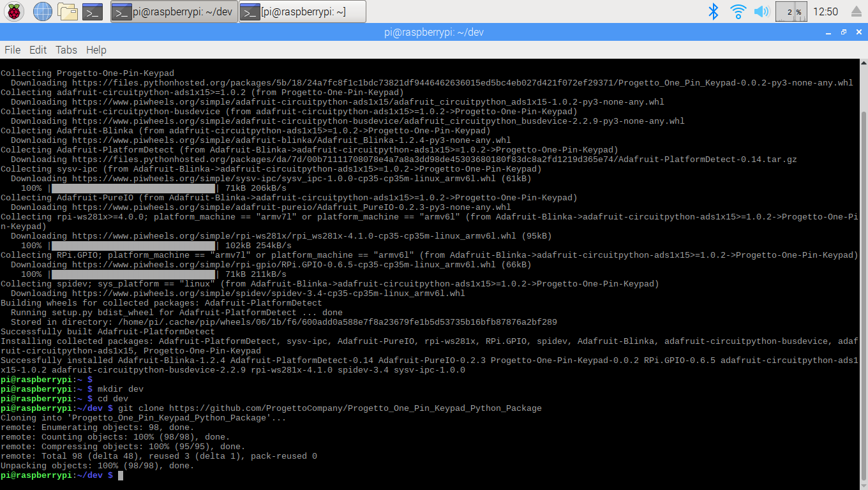Open the Raspberry Pi applications menu
The image size is (868, 490).
tap(14, 11)
